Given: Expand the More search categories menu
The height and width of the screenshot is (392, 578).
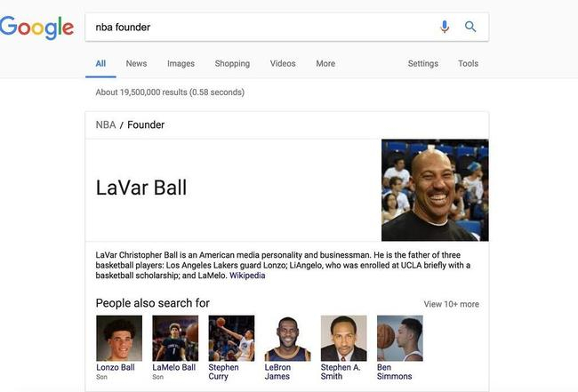Looking at the screenshot, I should 325,63.
